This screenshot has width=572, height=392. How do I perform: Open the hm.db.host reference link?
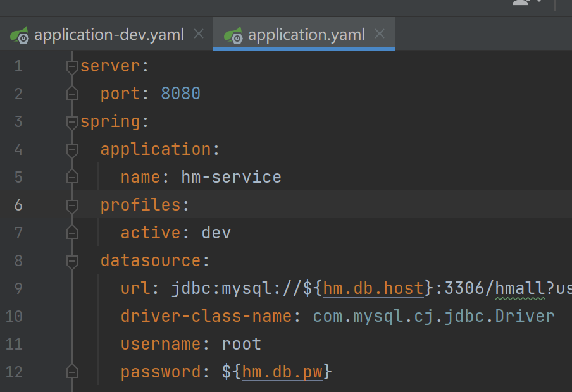[373, 288]
